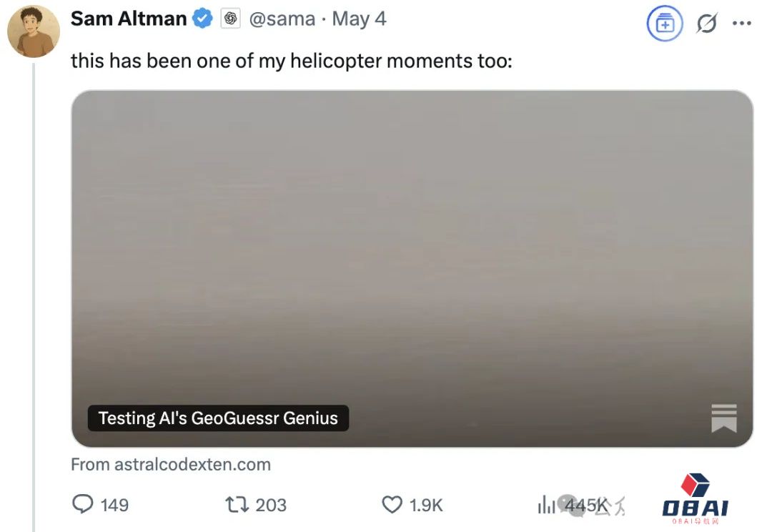Click the "Testing AI's GeoGuessr Genius" card title
This screenshot has height=532, width=772.
click(218, 418)
